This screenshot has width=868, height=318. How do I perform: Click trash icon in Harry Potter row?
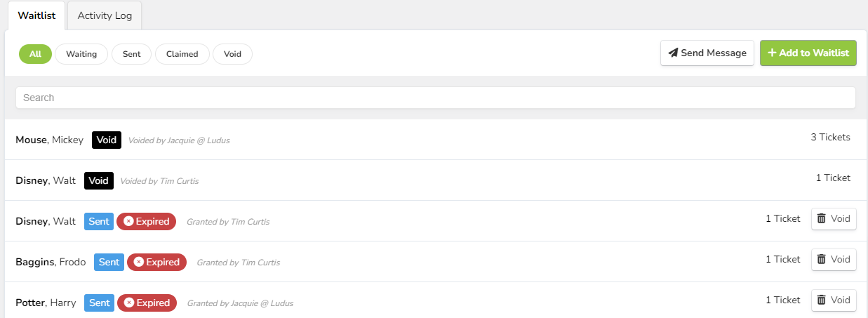pyautogui.click(x=822, y=300)
